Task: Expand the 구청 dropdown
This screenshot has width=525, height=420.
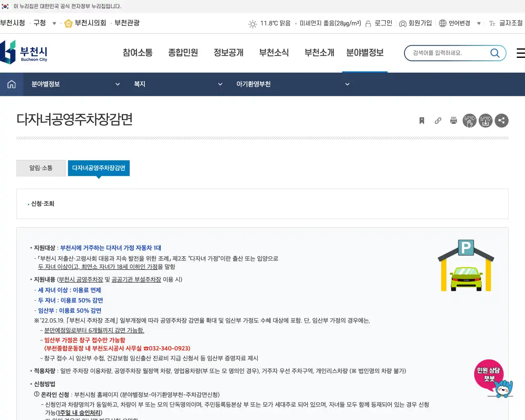Action: pos(55,23)
